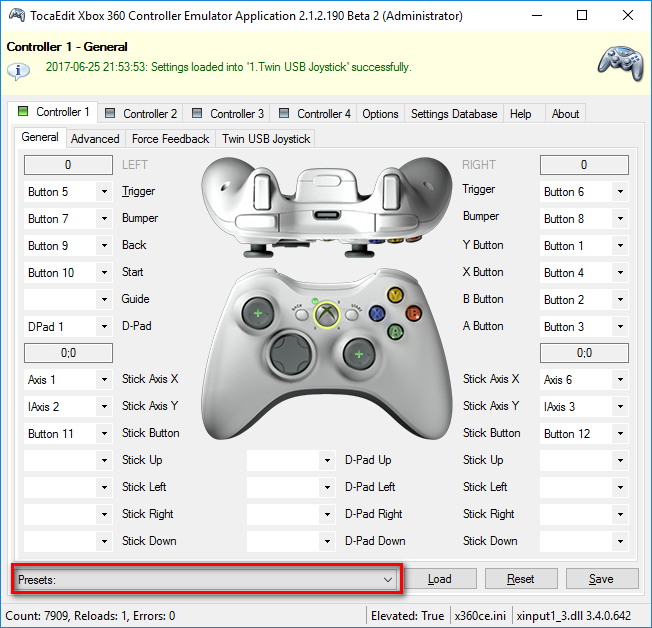Click the yellow Y button on controller image

coord(395,295)
